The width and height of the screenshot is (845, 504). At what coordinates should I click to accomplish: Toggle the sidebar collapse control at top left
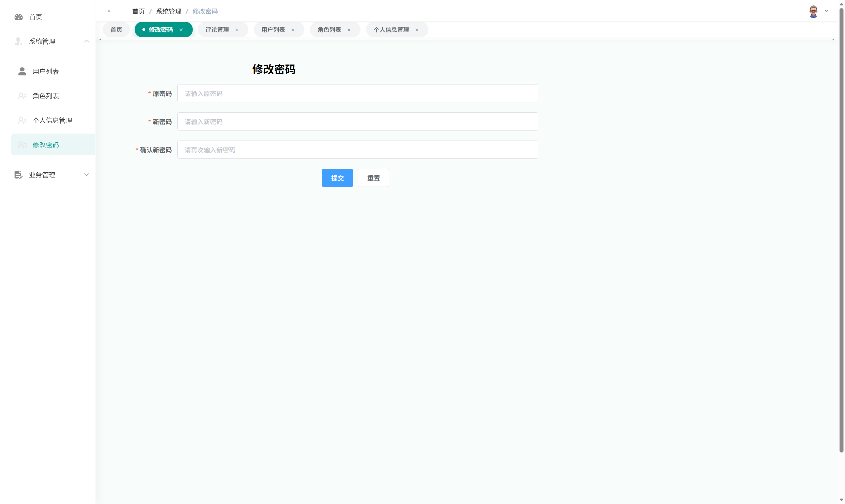[x=109, y=11]
